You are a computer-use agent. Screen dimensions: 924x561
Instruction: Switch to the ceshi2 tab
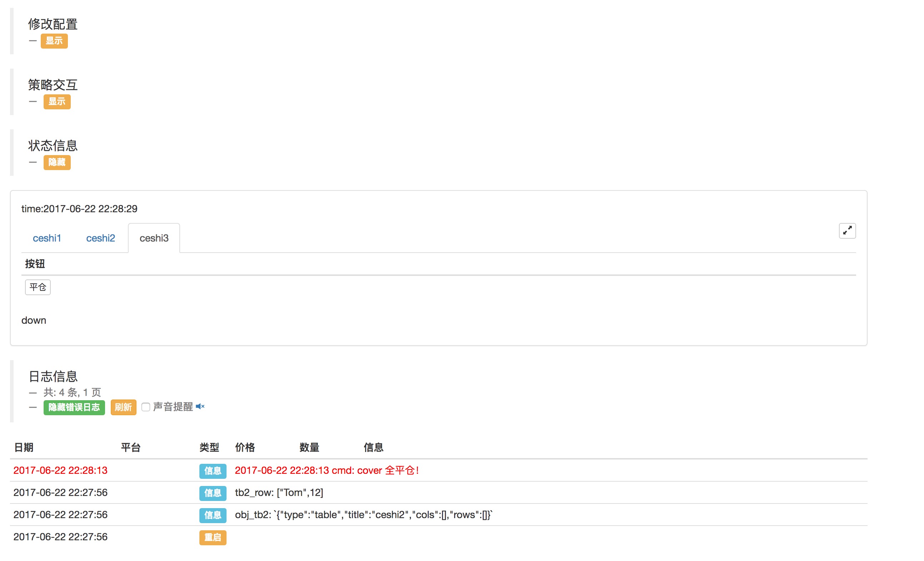[x=100, y=238]
